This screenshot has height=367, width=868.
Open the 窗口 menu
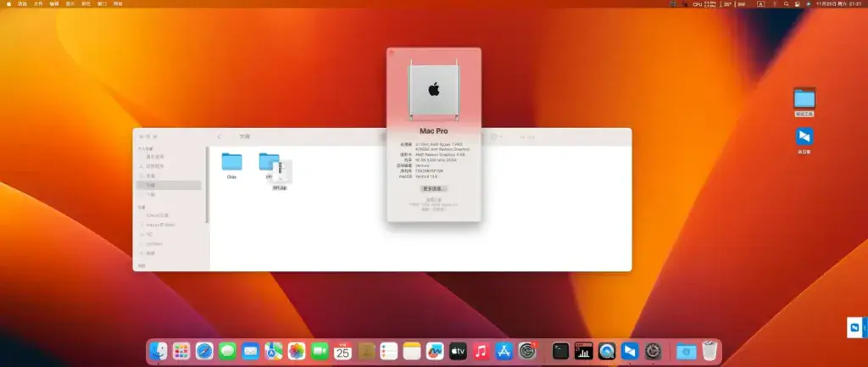[102, 4]
